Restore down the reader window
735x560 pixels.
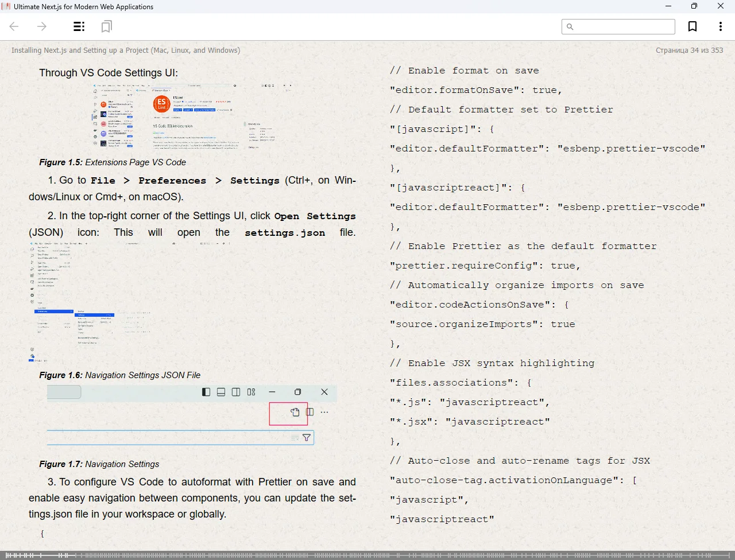point(694,6)
